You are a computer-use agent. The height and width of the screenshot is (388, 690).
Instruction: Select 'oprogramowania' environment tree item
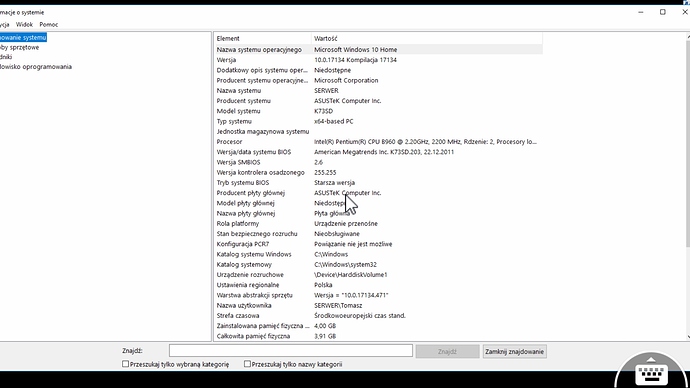(x=36, y=67)
